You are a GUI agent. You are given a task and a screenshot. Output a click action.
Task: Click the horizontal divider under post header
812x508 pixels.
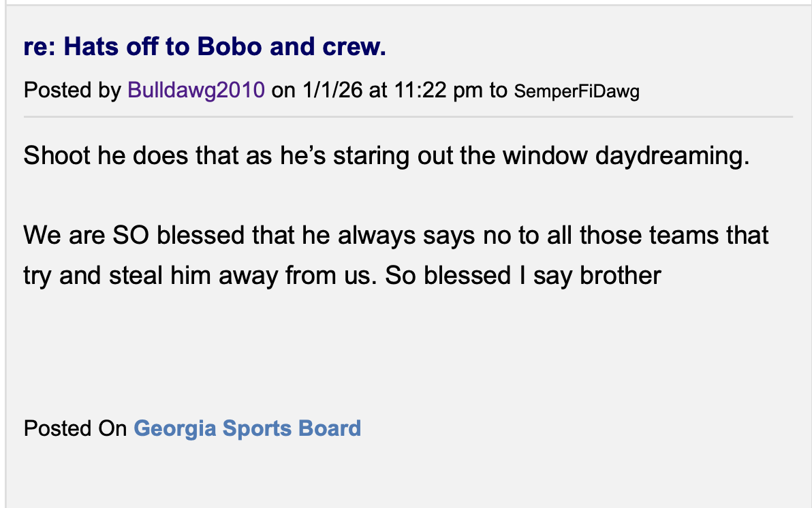coord(409,117)
